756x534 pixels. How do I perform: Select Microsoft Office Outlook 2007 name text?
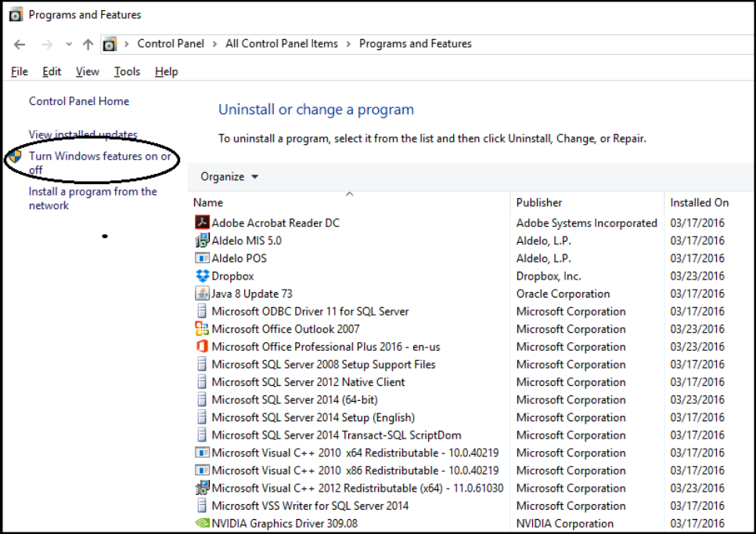286,329
